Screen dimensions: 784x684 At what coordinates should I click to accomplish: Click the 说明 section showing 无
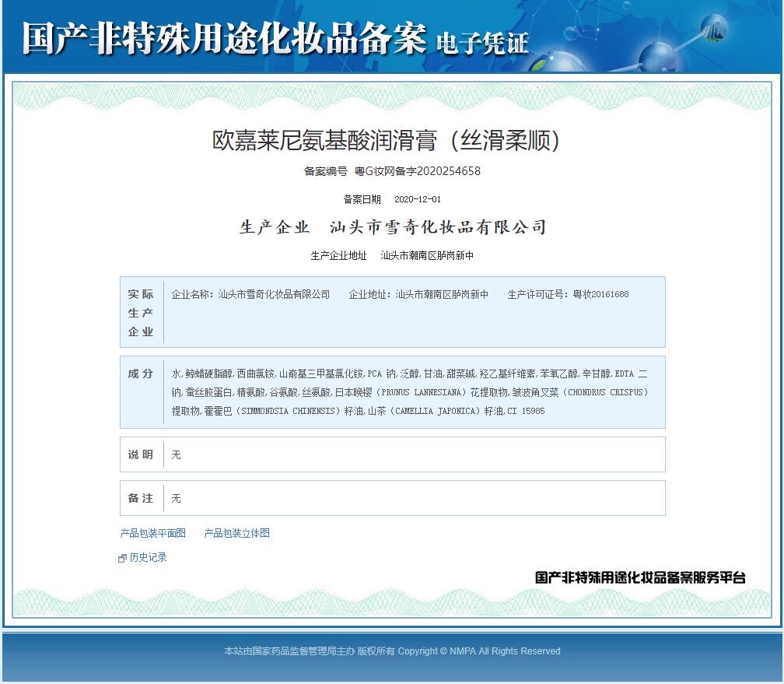click(x=389, y=454)
